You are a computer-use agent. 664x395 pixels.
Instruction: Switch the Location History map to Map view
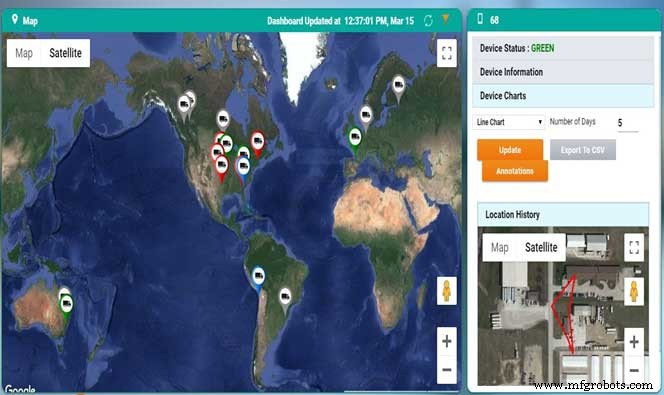499,247
